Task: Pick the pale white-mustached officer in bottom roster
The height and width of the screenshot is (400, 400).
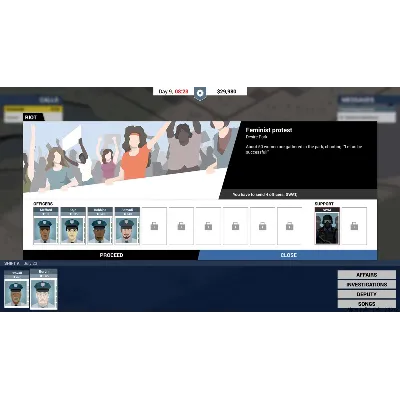Action: point(44,289)
